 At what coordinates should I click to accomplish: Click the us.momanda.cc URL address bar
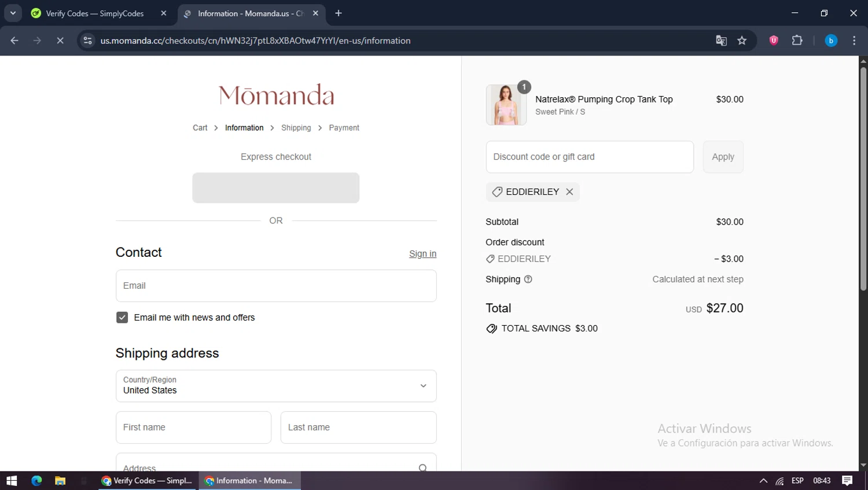(255, 40)
